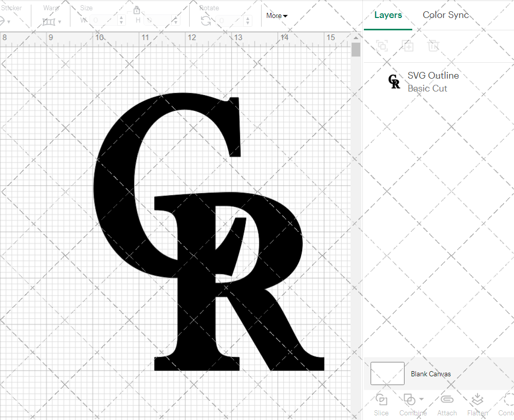Switch to the Color Sync tab

[446, 15]
